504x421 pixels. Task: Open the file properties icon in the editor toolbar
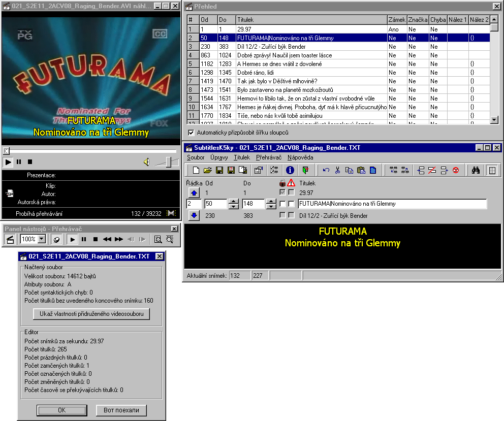click(259, 170)
